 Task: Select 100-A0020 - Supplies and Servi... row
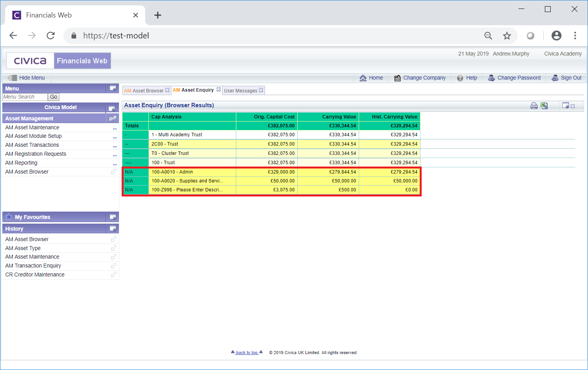click(271, 181)
